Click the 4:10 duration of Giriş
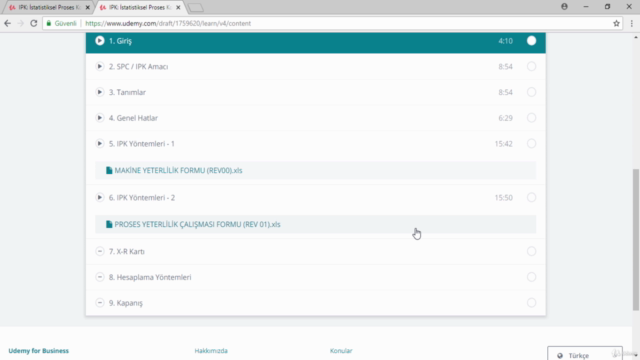Viewport: 640px width, 360px height. tap(505, 41)
